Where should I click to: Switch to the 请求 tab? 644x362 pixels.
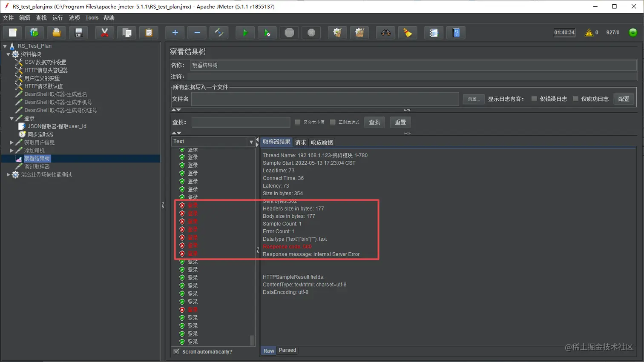(300, 143)
